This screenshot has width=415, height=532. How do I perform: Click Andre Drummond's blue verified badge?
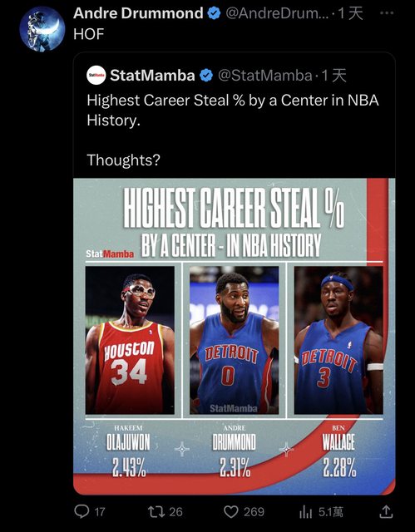coord(214,13)
